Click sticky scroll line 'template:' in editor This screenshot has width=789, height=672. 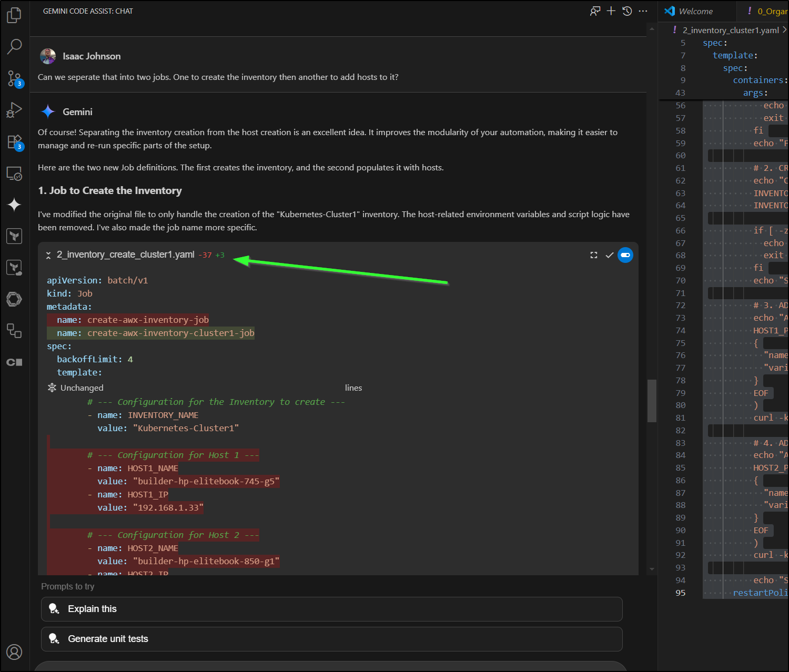(x=735, y=55)
